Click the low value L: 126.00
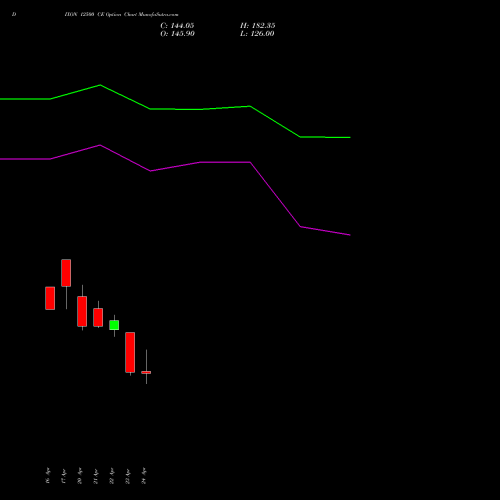This screenshot has width=500, height=500. (x=257, y=34)
